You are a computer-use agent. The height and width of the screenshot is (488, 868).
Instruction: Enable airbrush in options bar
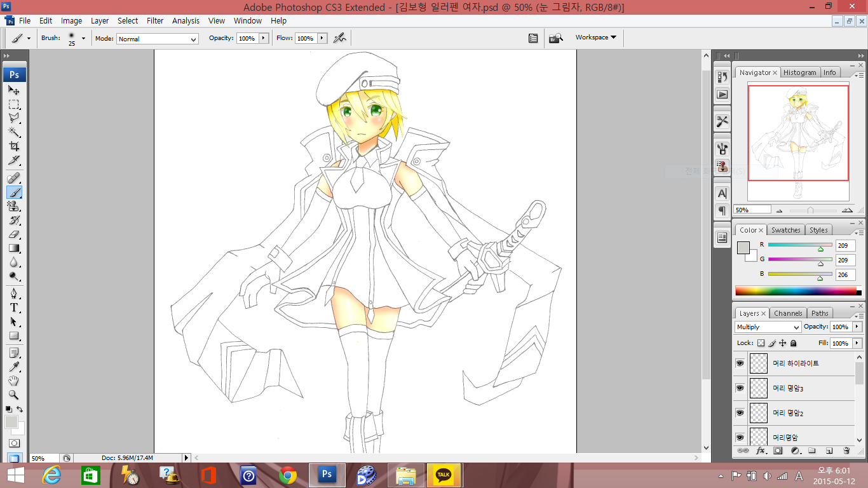click(x=340, y=38)
